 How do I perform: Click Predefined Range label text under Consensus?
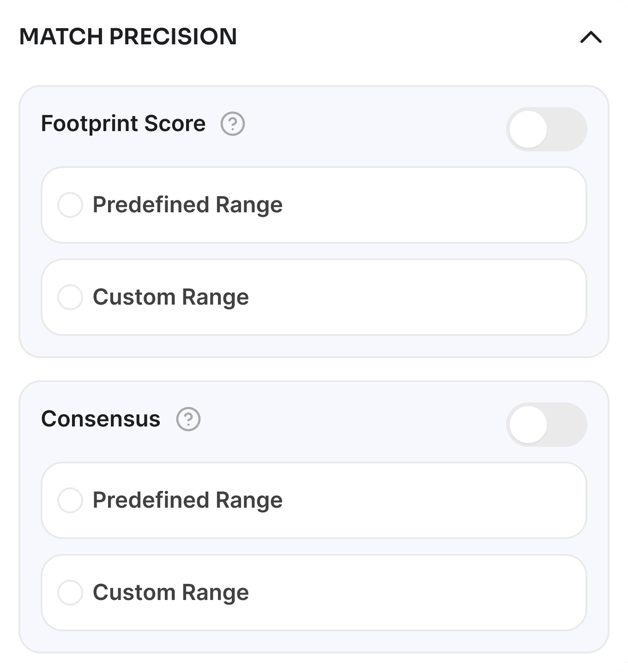pos(187,500)
